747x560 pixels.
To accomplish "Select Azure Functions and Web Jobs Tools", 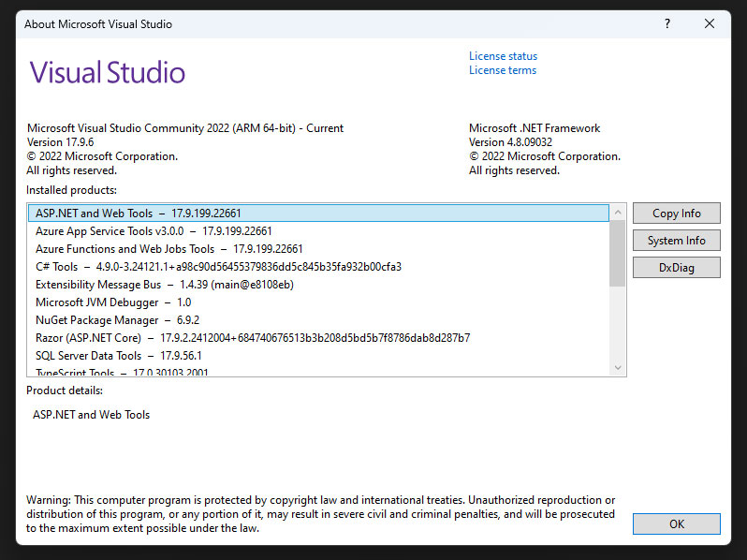I will tap(318, 249).
